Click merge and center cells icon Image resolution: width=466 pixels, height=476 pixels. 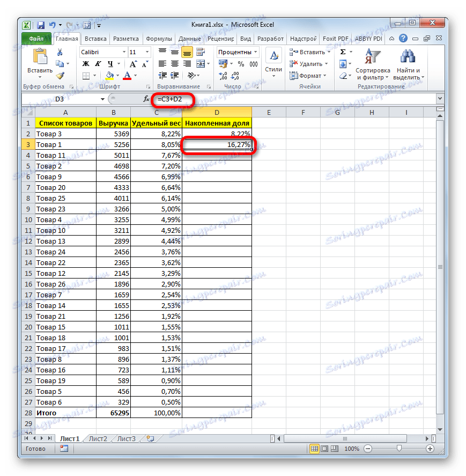coord(200,64)
